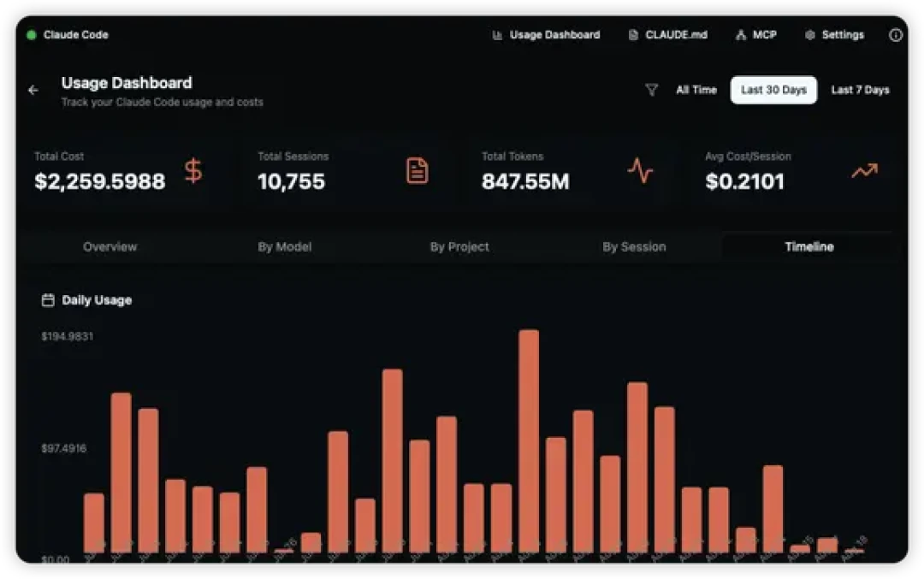
Task: Click the activity pulse icon in Total Tokens
Action: coord(640,171)
